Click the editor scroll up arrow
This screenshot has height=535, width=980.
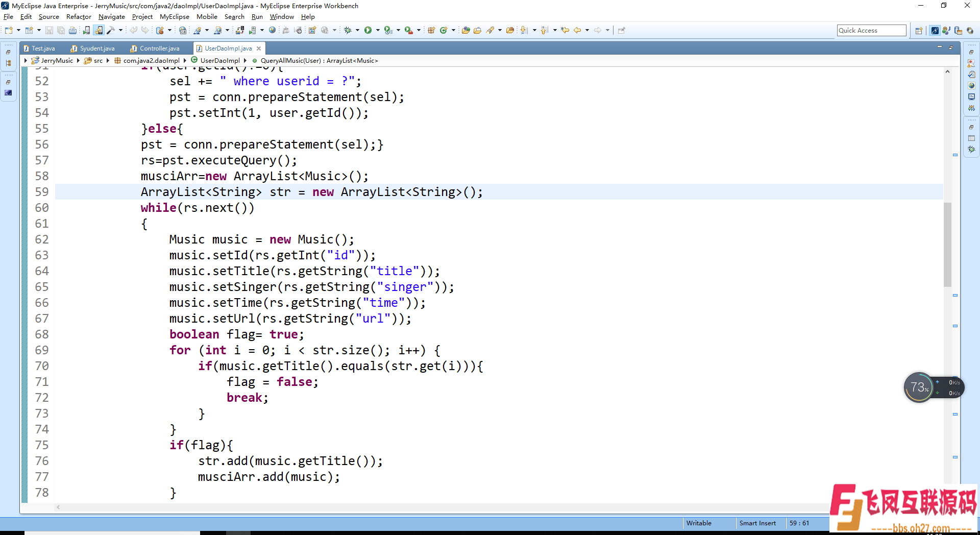pyautogui.click(x=947, y=72)
